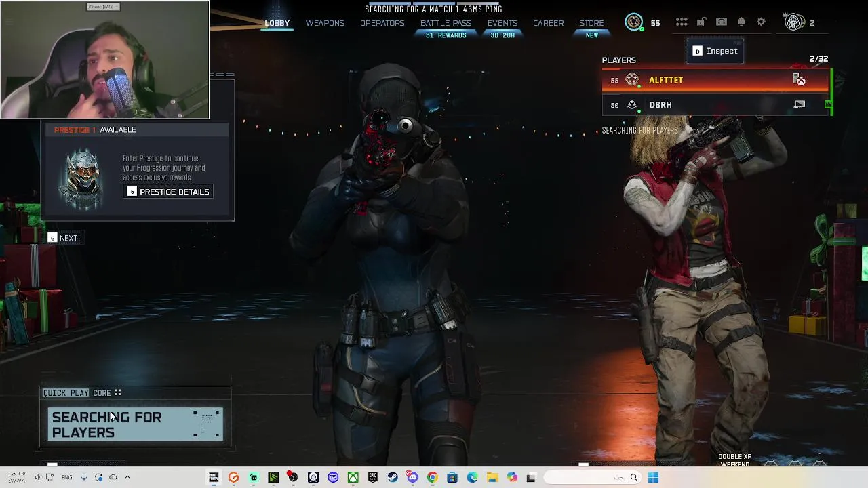Open Microsoft Edge from the taskbar
868x488 pixels.
pyautogui.click(x=472, y=477)
